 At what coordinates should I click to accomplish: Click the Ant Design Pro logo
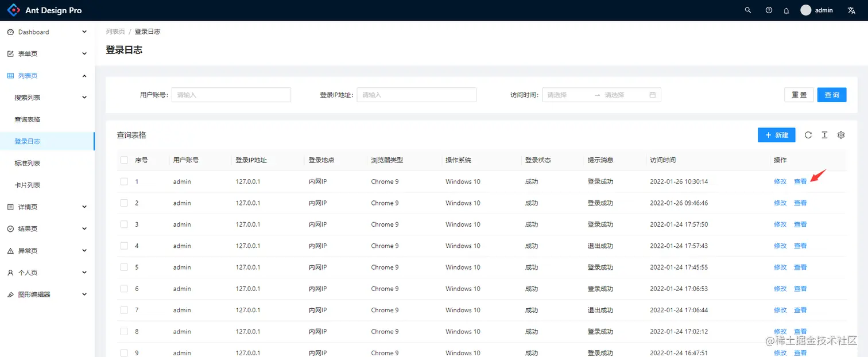tap(13, 10)
